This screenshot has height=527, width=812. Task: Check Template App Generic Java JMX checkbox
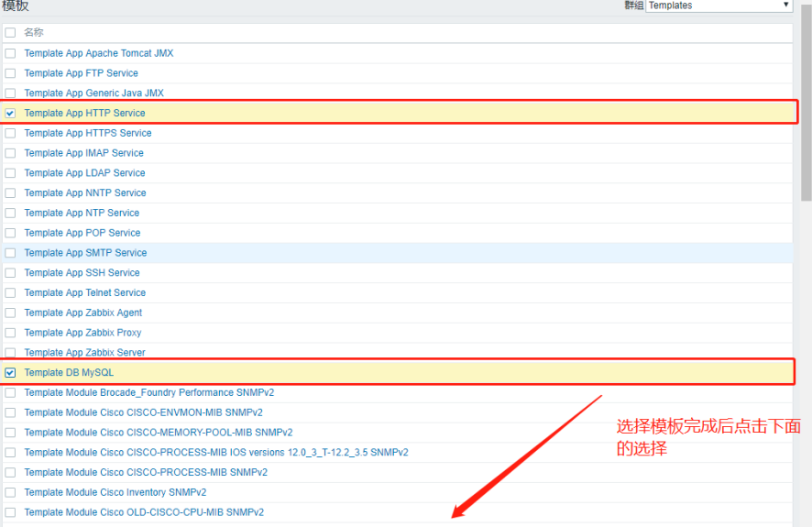point(10,93)
